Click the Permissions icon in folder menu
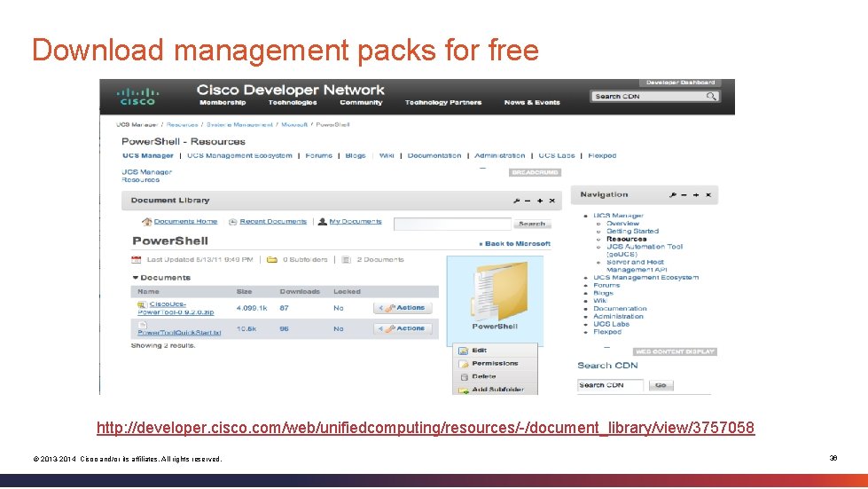The height and width of the screenshot is (489, 868). pyautogui.click(x=464, y=364)
